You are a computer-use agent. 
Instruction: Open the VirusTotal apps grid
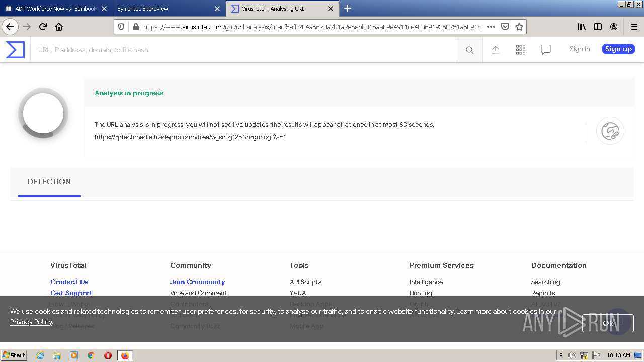(521, 49)
